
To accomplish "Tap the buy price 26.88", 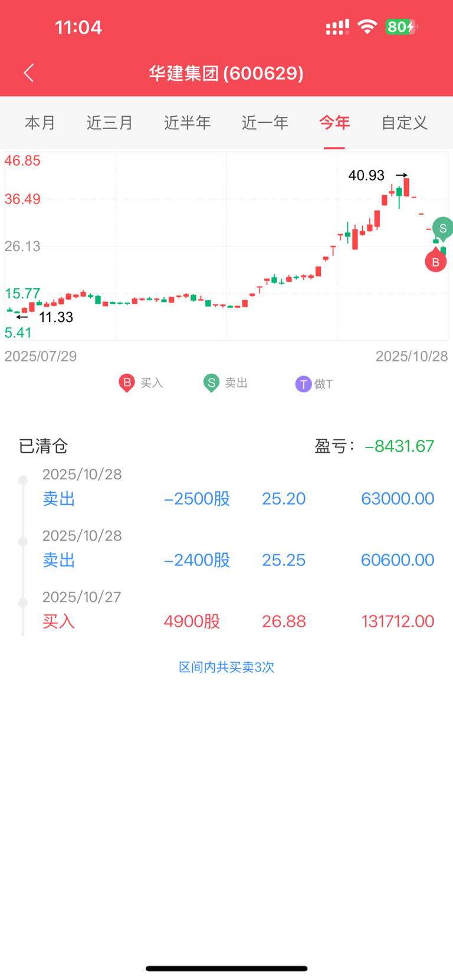I will 284,621.
